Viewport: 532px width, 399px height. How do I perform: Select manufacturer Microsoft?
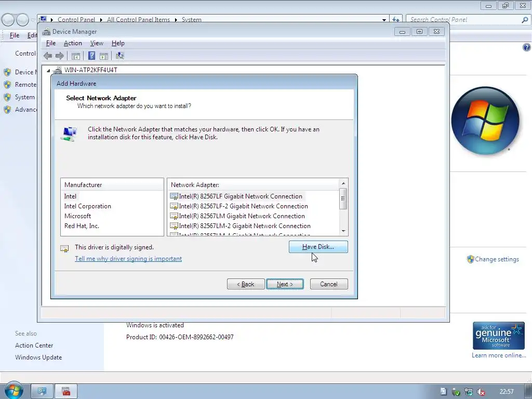click(x=78, y=216)
